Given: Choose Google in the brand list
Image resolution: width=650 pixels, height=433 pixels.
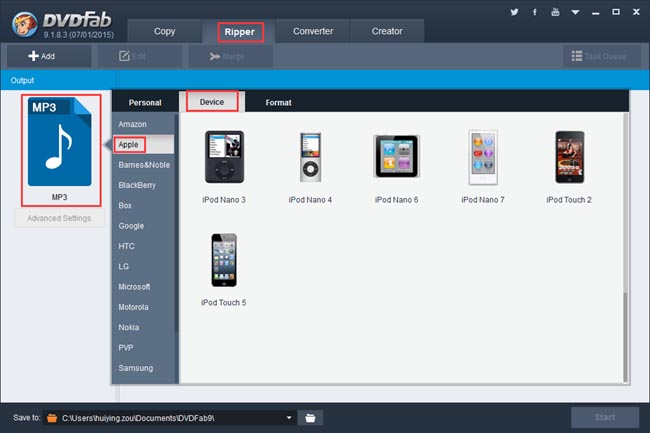Looking at the screenshot, I should 143,225.
